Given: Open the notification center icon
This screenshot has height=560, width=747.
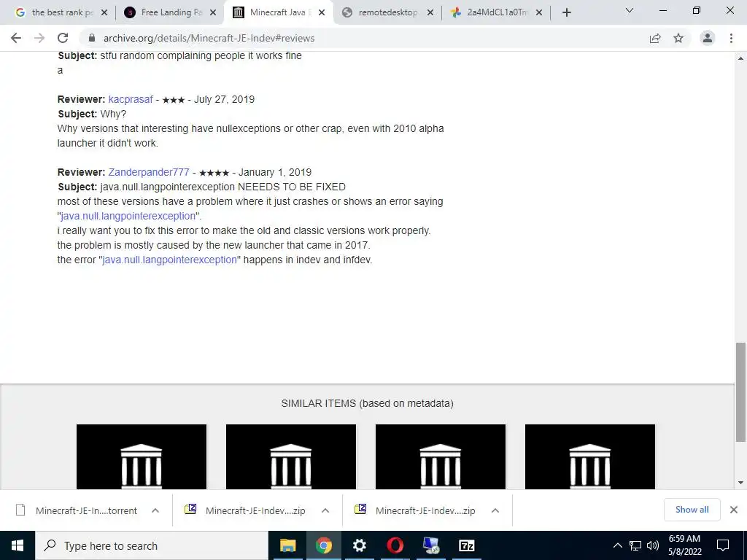Looking at the screenshot, I should tap(723, 545).
